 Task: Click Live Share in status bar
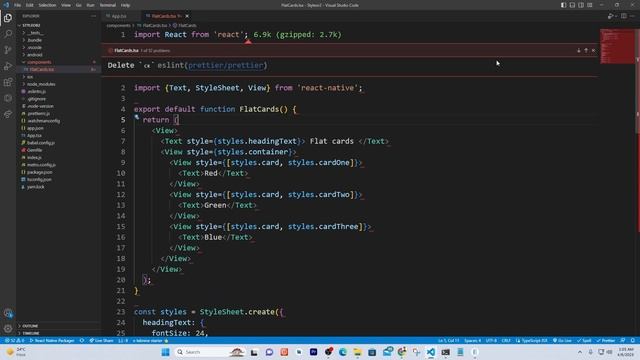(101, 340)
